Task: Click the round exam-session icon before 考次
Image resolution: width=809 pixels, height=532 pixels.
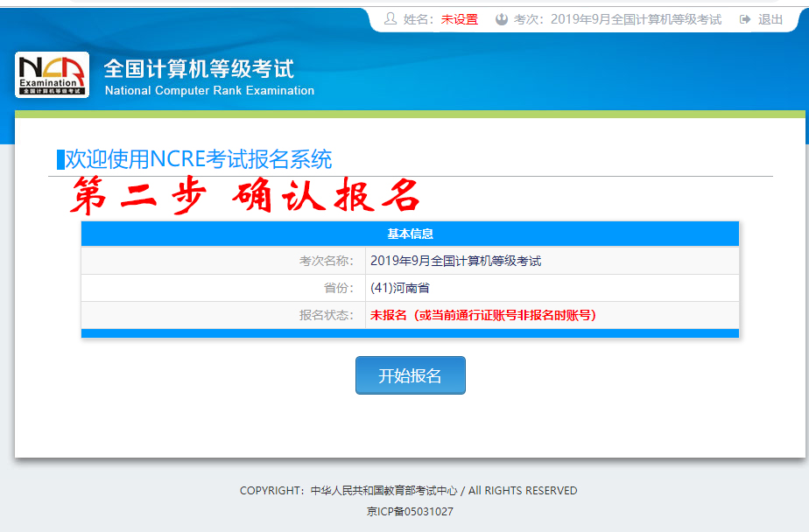Action: pyautogui.click(x=502, y=19)
